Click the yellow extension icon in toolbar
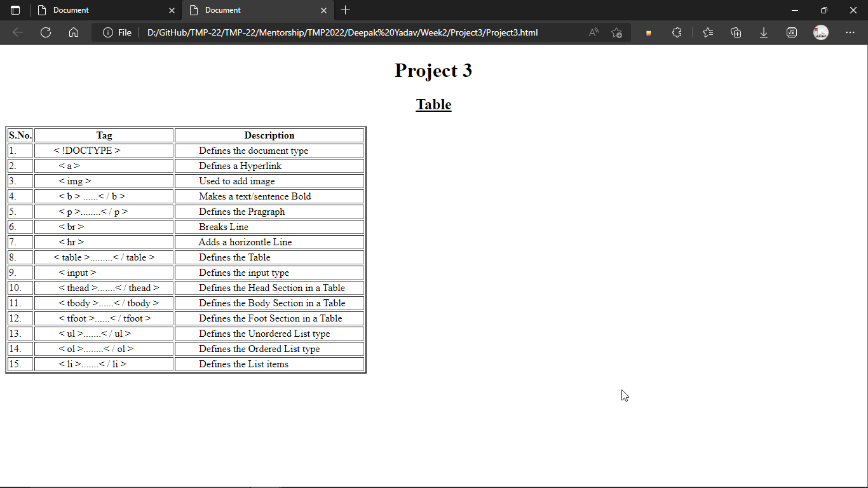 (649, 32)
